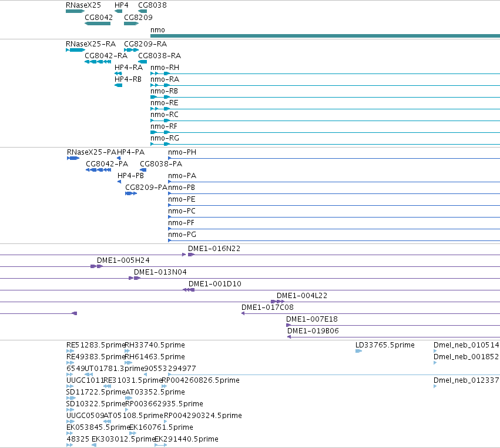Click the DME1-017C08 clone label
The image size is (500, 448).
pos(267,307)
